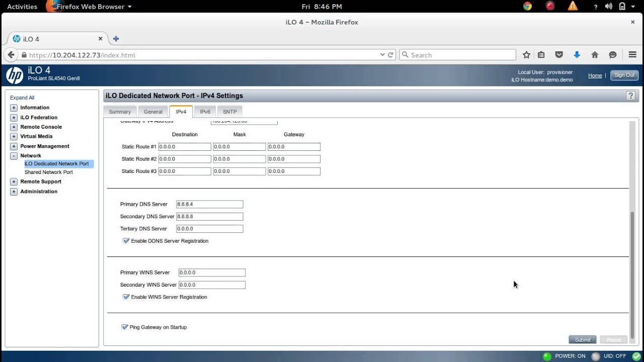This screenshot has width=644, height=362.
Task: Expand the Remote Console tree node
Action: (x=14, y=127)
